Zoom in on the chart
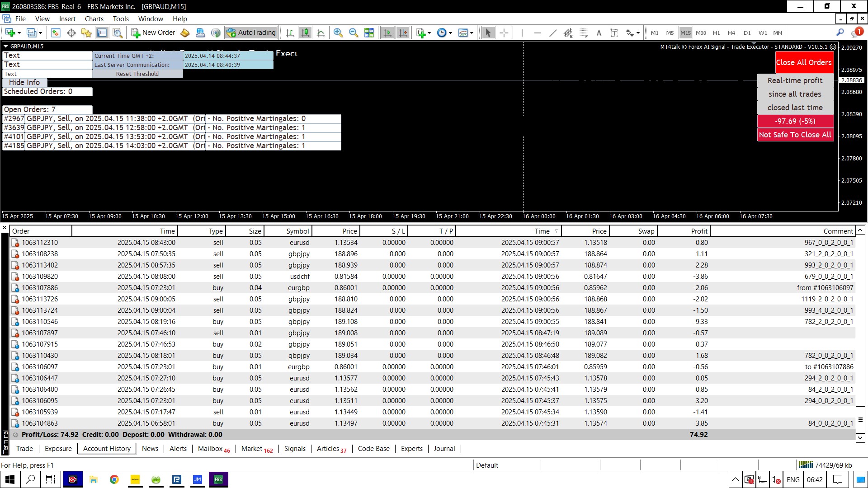This screenshot has width=868, height=488. (x=338, y=33)
